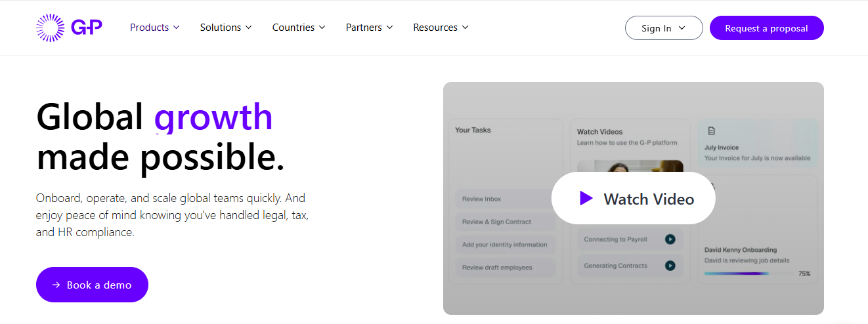Click the purple play triangle icon
Image resolution: width=868 pixels, height=324 pixels.
tap(586, 198)
